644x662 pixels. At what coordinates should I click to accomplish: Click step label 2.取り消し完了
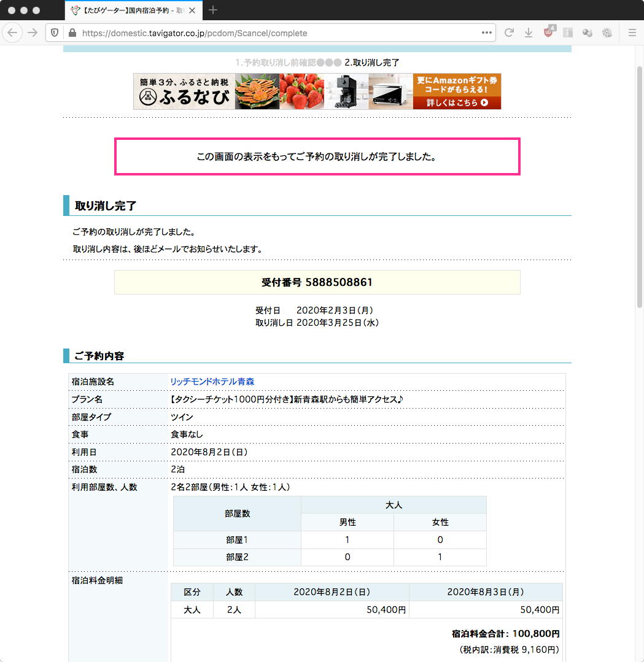pos(372,63)
